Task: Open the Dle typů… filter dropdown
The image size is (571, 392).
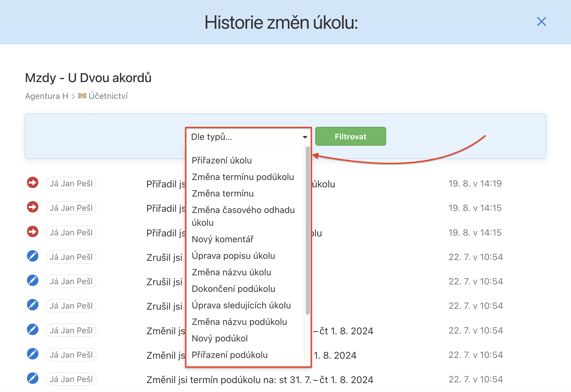Action: (x=249, y=137)
